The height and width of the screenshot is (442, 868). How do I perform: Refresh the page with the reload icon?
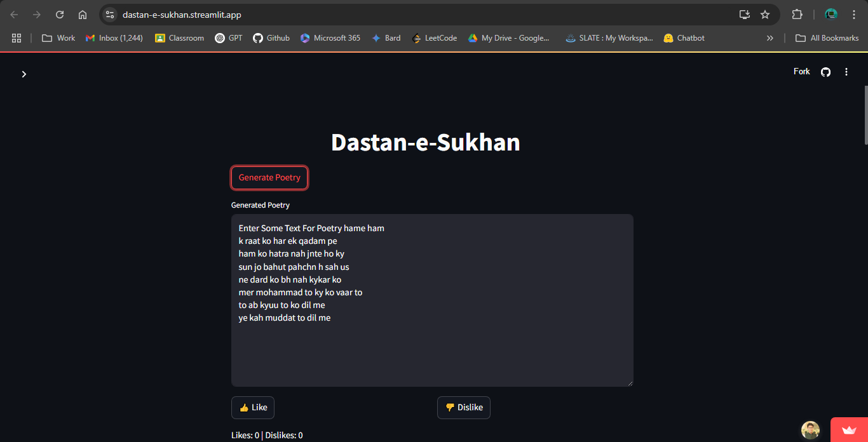[59, 14]
